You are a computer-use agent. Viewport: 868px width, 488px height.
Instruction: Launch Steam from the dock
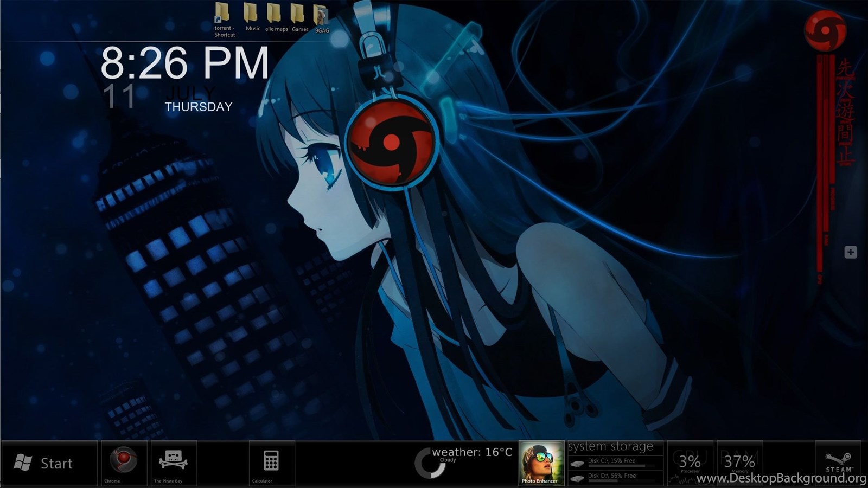pos(838,461)
